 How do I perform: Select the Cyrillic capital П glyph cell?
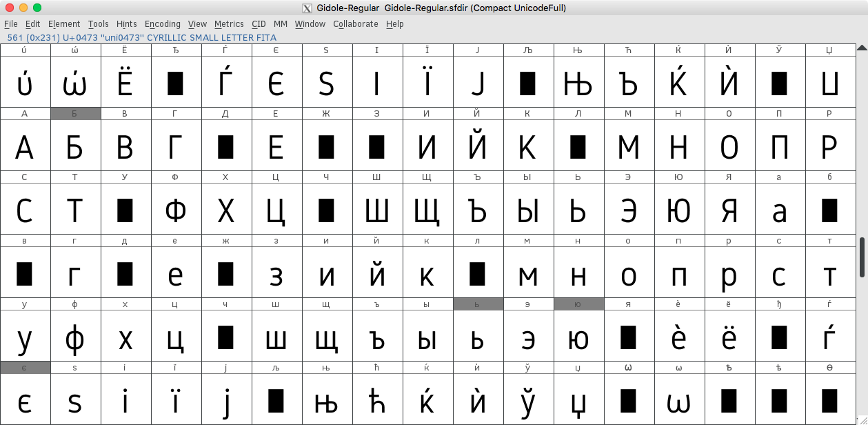[780, 146]
